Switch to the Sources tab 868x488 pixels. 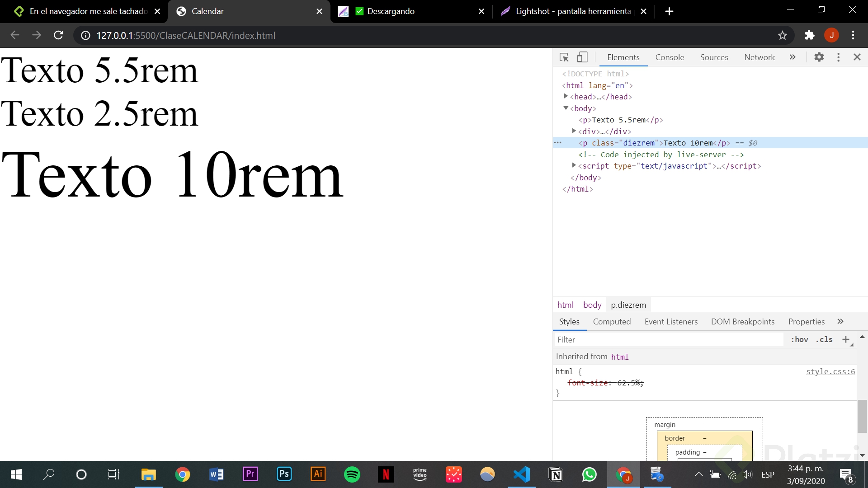coord(714,57)
